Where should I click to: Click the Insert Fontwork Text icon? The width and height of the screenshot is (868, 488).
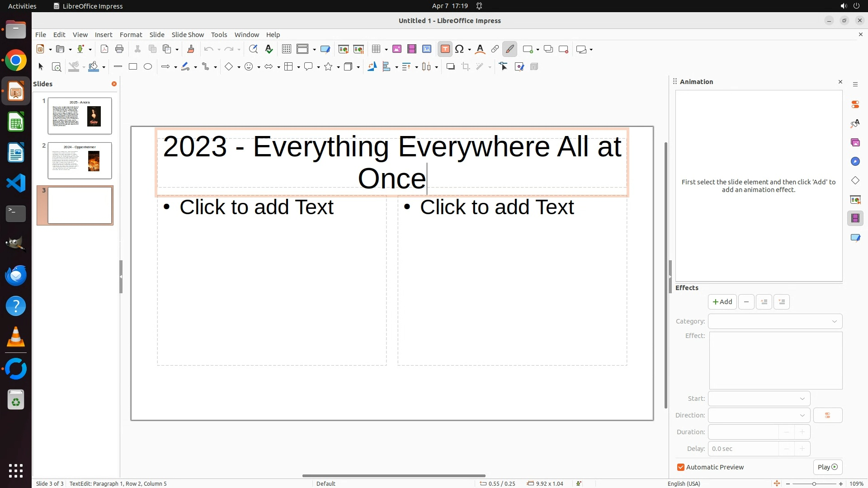point(480,49)
